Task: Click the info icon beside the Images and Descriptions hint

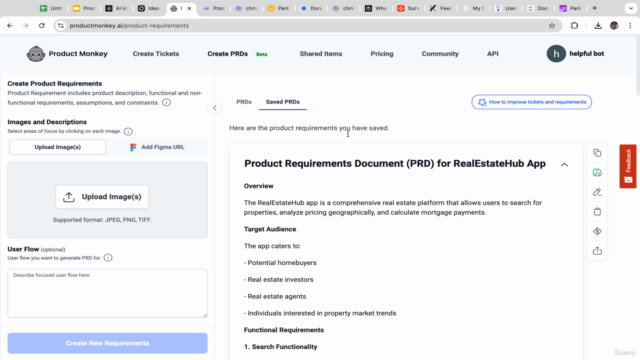Action: pos(128,131)
